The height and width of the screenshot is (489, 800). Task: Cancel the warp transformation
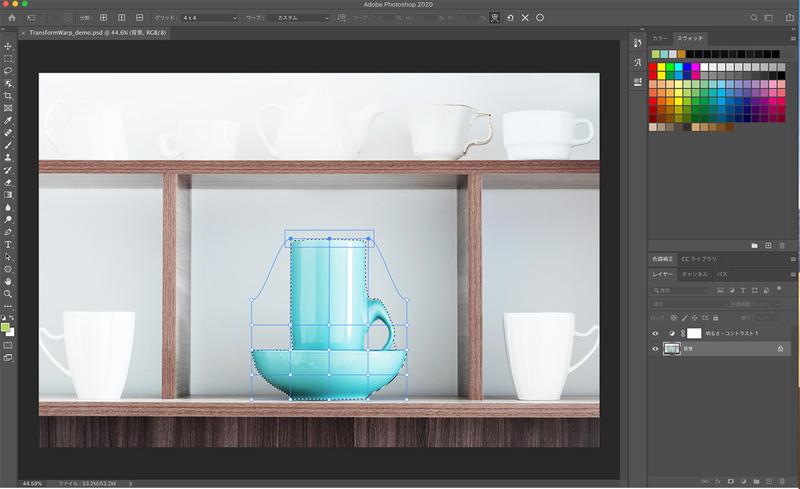pyautogui.click(x=525, y=18)
